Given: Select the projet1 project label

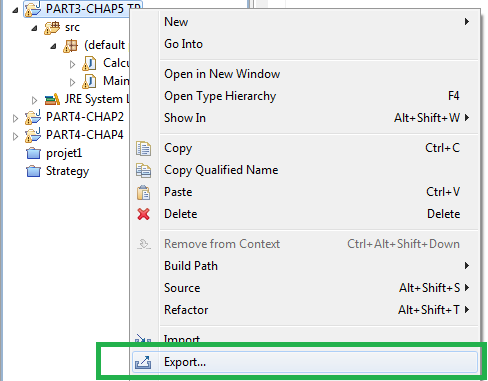Looking at the screenshot, I should [64, 153].
